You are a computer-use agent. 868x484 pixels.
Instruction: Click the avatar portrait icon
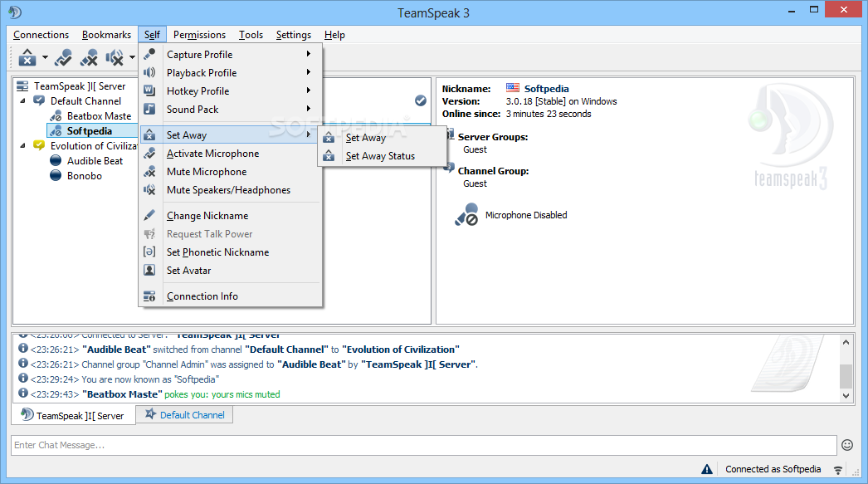point(149,270)
